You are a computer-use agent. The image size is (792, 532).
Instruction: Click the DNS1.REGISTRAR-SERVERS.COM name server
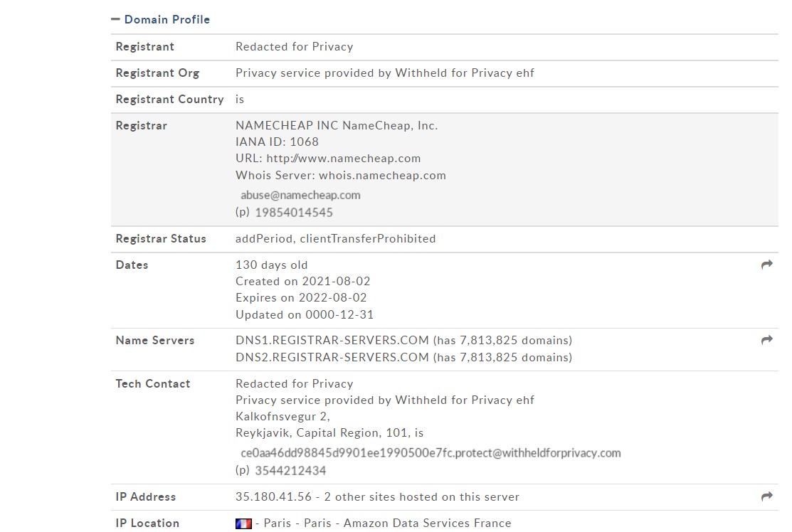[332, 341]
